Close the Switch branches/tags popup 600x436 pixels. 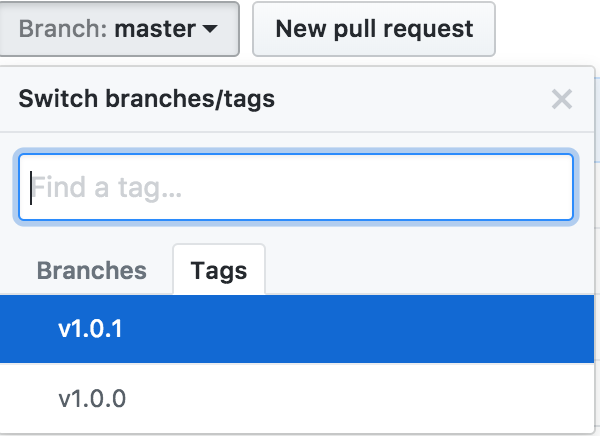pyautogui.click(x=562, y=99)
